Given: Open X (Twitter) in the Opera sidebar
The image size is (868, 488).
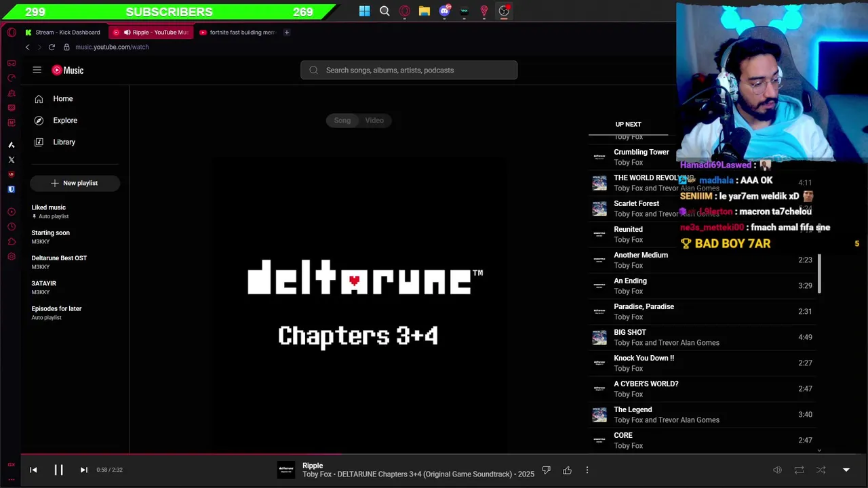Looking at the screenshot, I should 12,160.
